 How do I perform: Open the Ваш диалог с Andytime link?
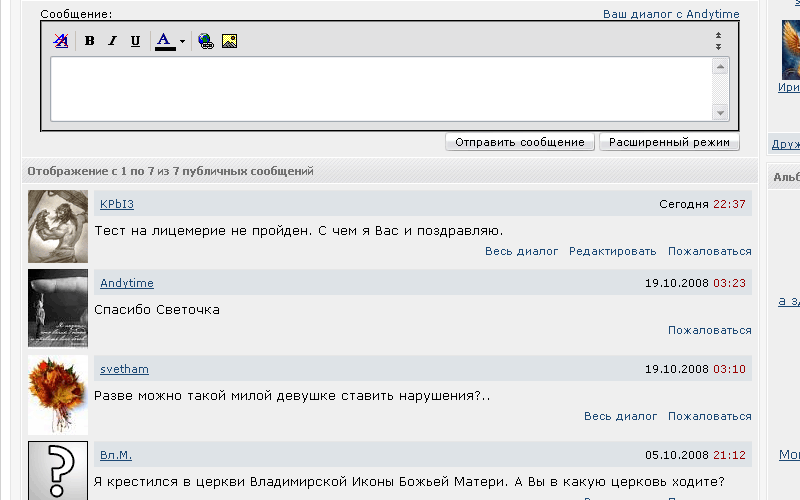click(x=671, y=14)
